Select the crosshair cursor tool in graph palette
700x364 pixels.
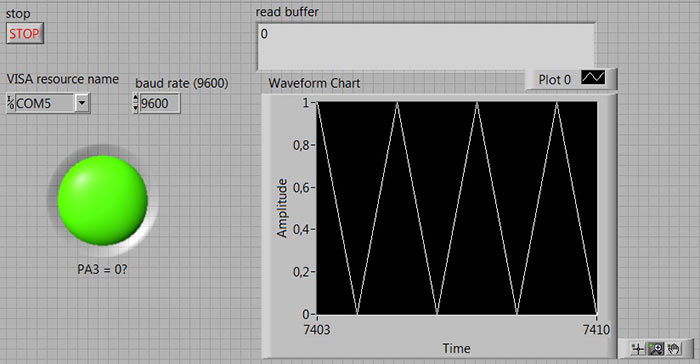(x=638, y=349)
